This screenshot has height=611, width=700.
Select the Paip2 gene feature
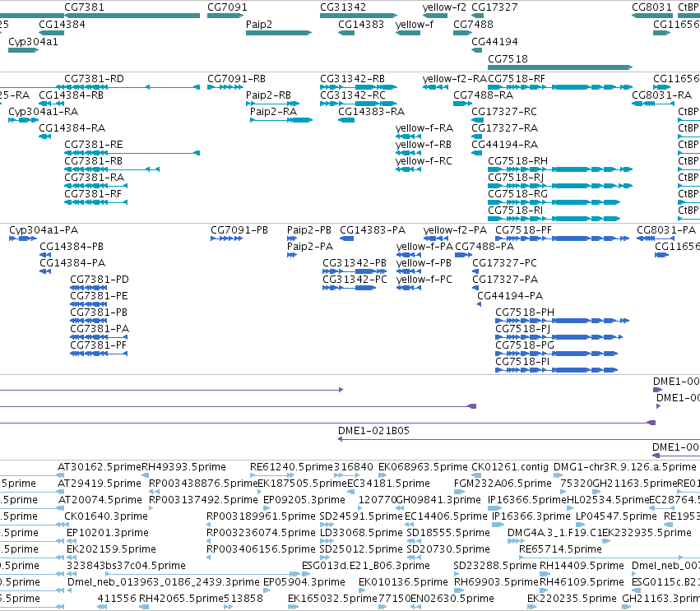[279, 33]
